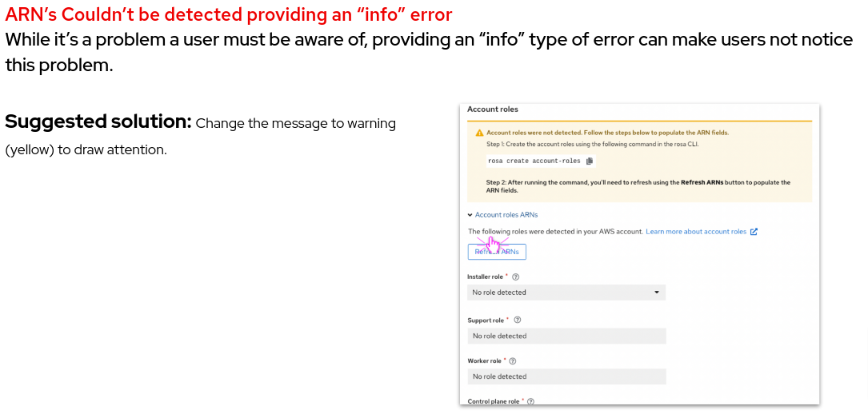Click the Step 2 instruction text

point(638,186)
